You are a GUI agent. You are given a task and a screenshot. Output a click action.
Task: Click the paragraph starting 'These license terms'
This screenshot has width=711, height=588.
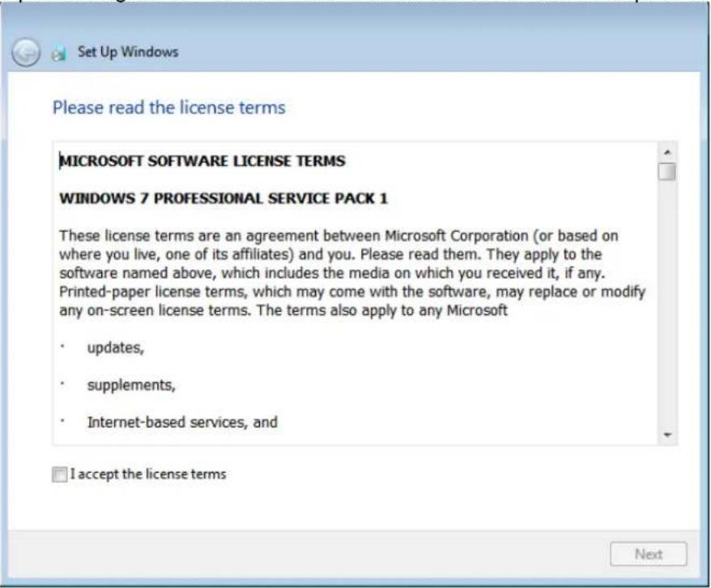coord(352,273)
